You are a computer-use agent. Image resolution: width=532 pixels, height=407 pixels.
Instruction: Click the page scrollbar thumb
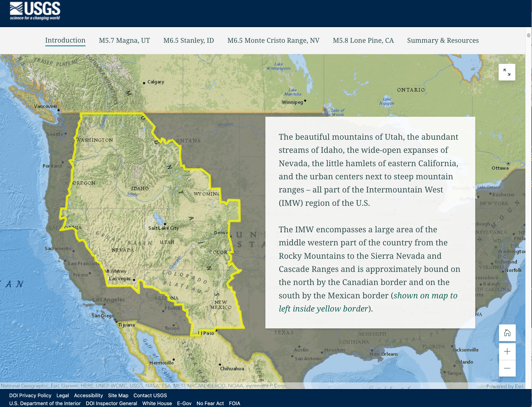coord(529,35)
